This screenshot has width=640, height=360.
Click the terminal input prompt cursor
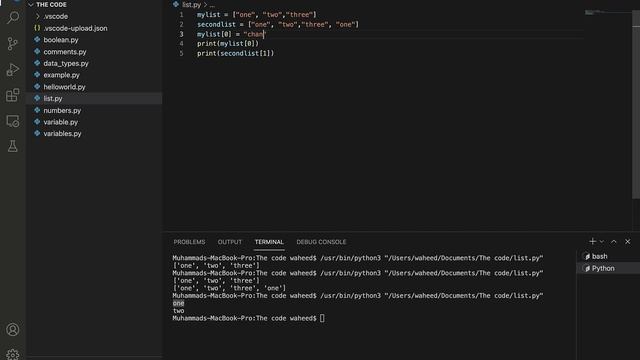(x=322, y=318)
